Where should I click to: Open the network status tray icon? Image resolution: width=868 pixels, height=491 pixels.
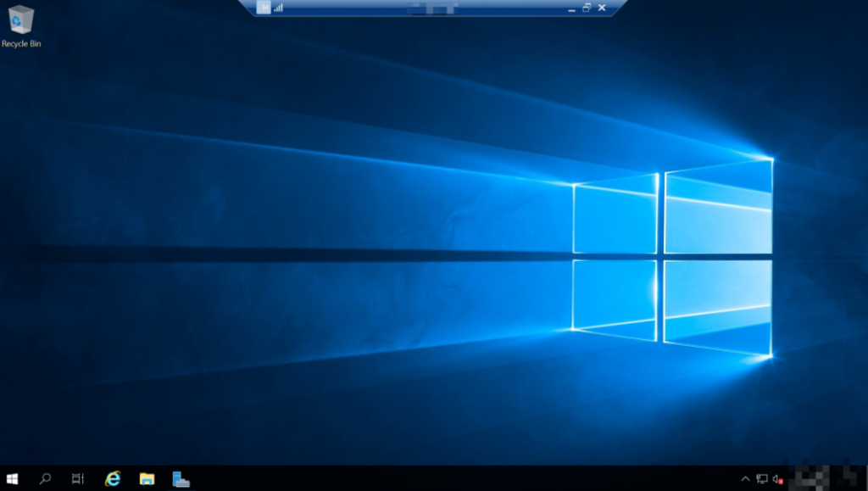(x=762, y=479)
